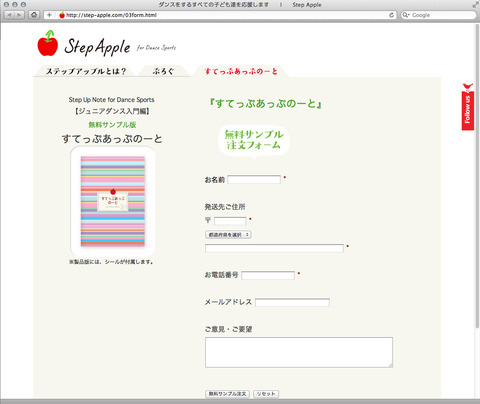Open the ぶろぐ tab

(163, 71)
